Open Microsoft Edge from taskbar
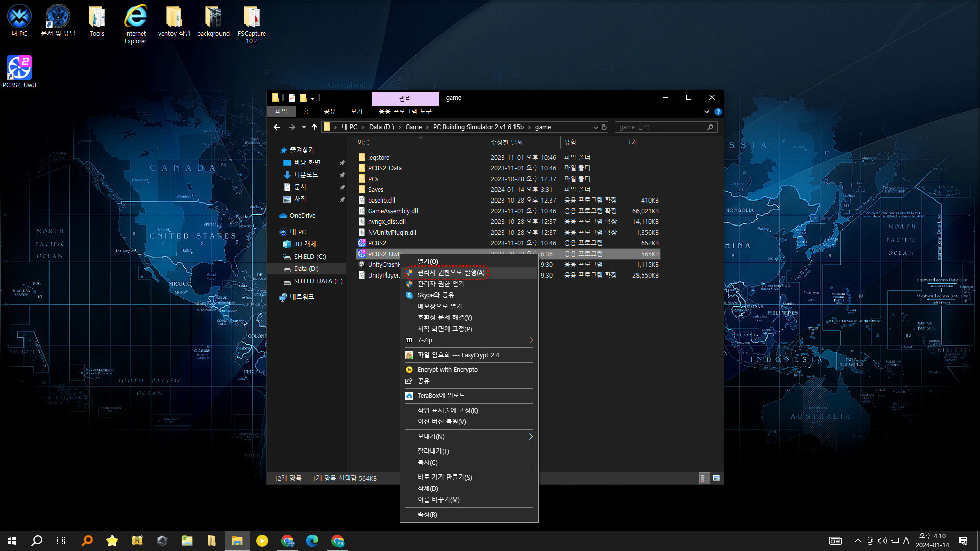Screen dimensions: 980x551 point(312,541)
